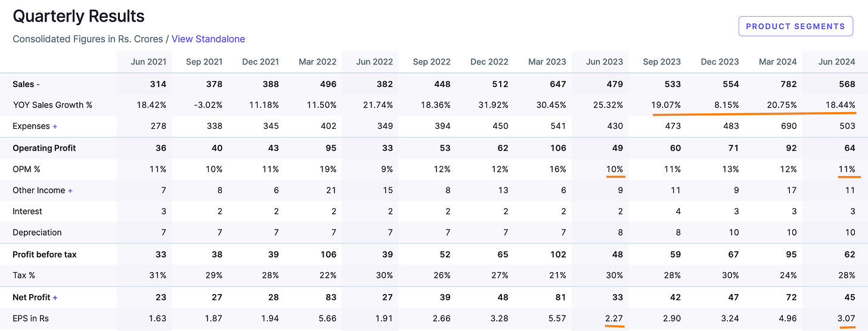Select the Tax % row label
Viewport: 868px width, 331px height.
[x=24, y=276]
